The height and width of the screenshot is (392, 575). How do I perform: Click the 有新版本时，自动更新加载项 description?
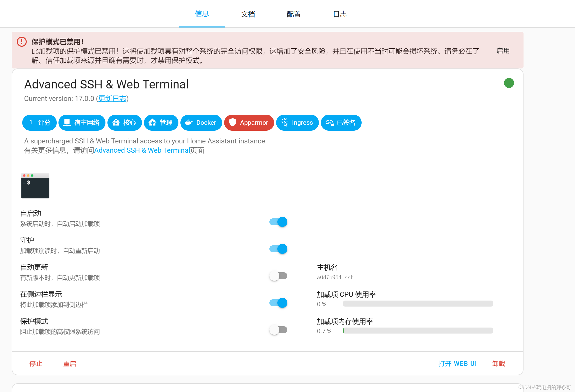(60, 278)
